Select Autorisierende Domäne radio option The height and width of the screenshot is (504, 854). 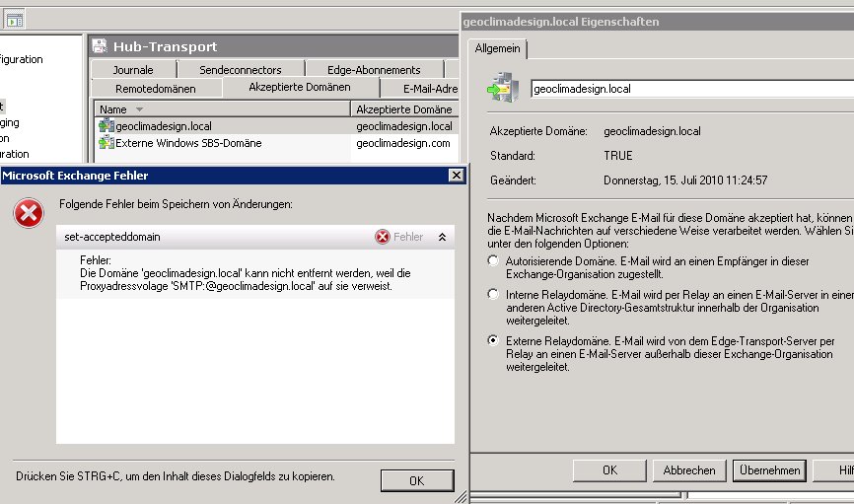tap(493, 261)
